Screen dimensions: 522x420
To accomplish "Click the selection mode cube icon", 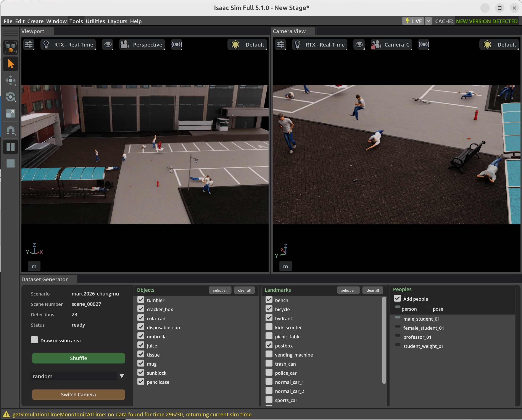I will tap(11, 47).
